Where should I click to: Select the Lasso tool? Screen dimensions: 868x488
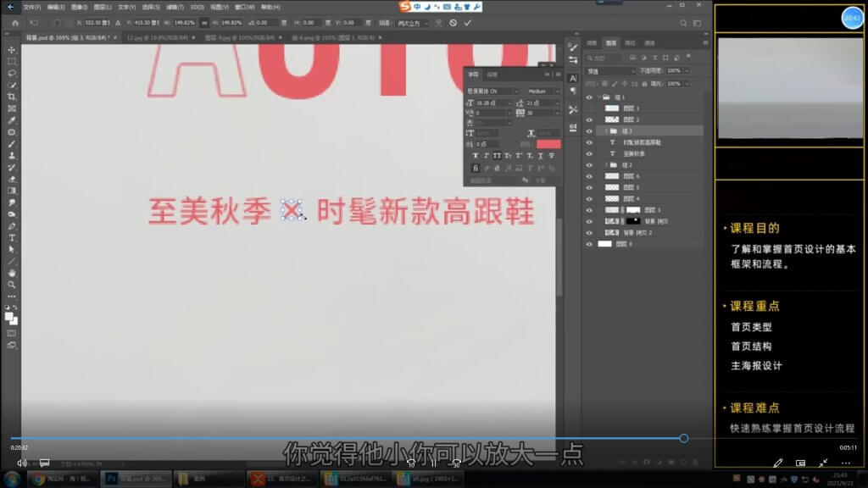pyautogui.click(x=12, y=73)
